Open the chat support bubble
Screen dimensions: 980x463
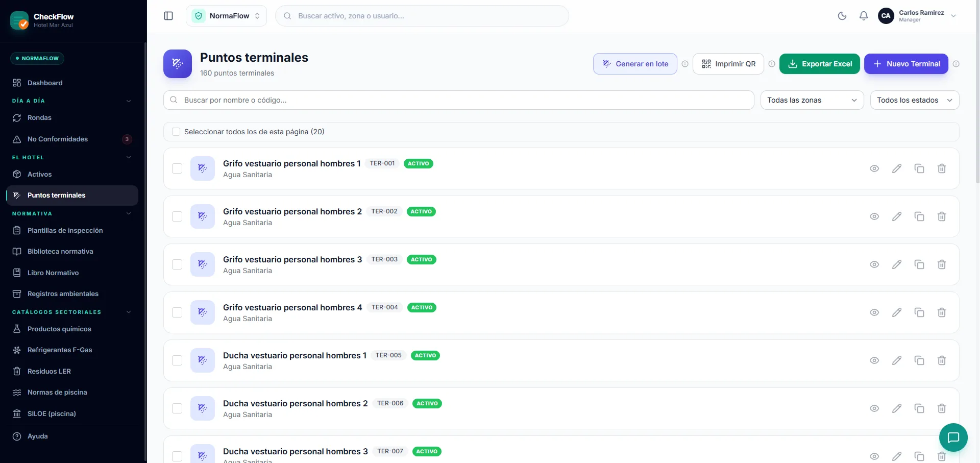(953, 437)
